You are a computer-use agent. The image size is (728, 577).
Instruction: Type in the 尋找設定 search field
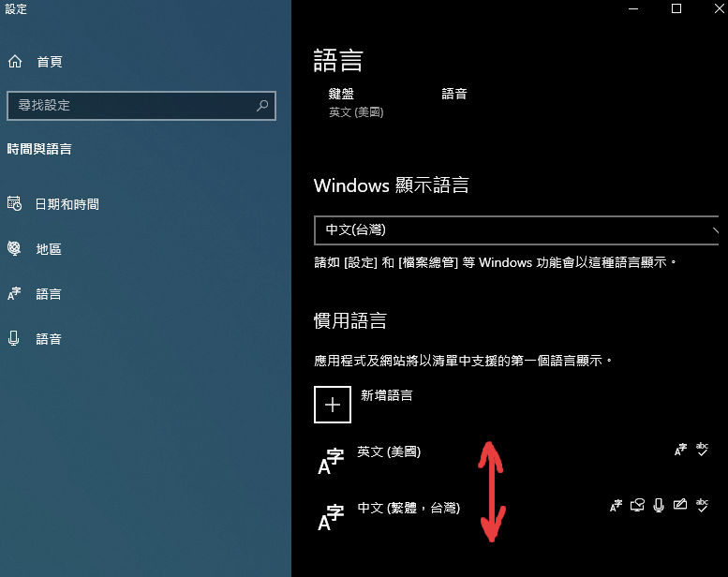(x=131, y=106)
